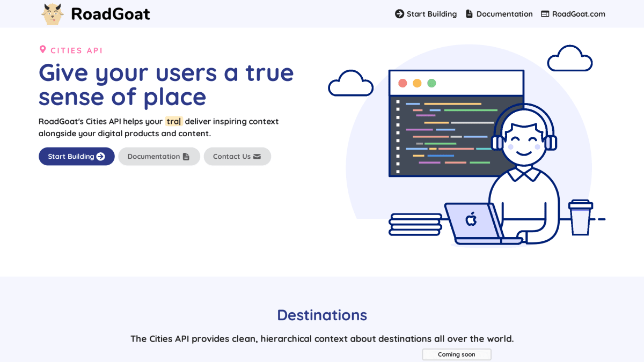Click the blue Start Building button
Screen dimensions: 644x362
tap(77, 157)
